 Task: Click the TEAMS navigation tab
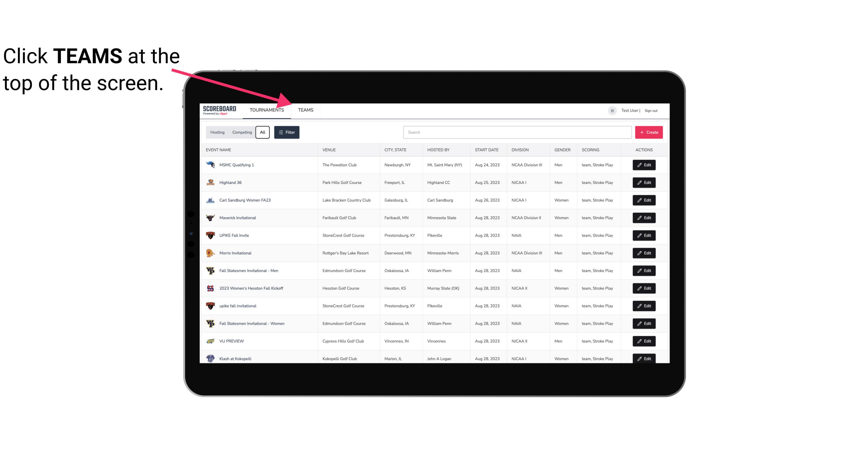point(305,110)
